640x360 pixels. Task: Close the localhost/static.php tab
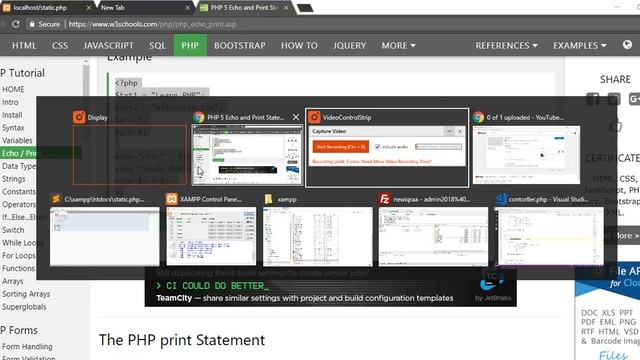(x=89, y=8)
